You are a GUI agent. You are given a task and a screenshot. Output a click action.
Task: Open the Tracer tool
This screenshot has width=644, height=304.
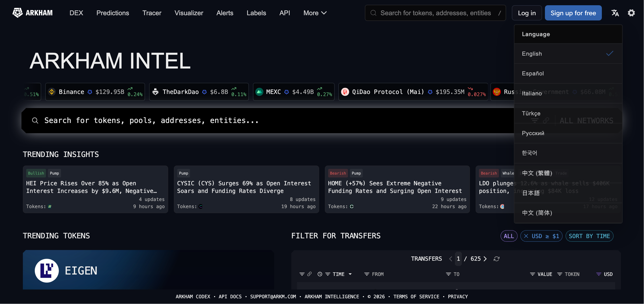(152, 13)
